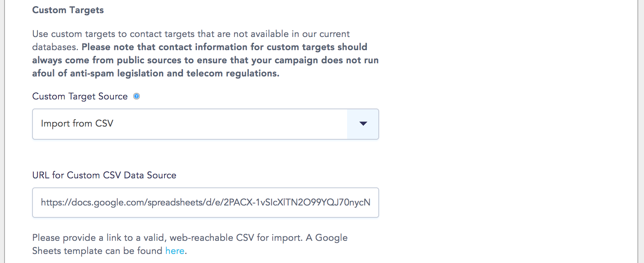This screenshot has width=644, height=263.
Task: Open the Import from CSV combo box
Action: [206, 124]
